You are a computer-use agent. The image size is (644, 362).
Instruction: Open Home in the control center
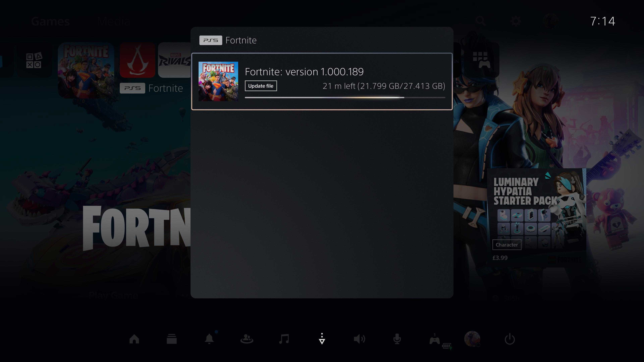pos(134,339)
